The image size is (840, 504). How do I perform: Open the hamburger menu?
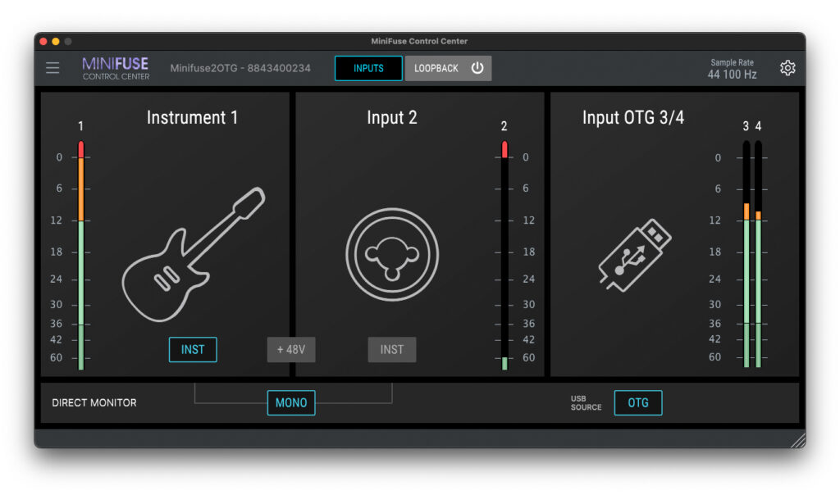52,68
